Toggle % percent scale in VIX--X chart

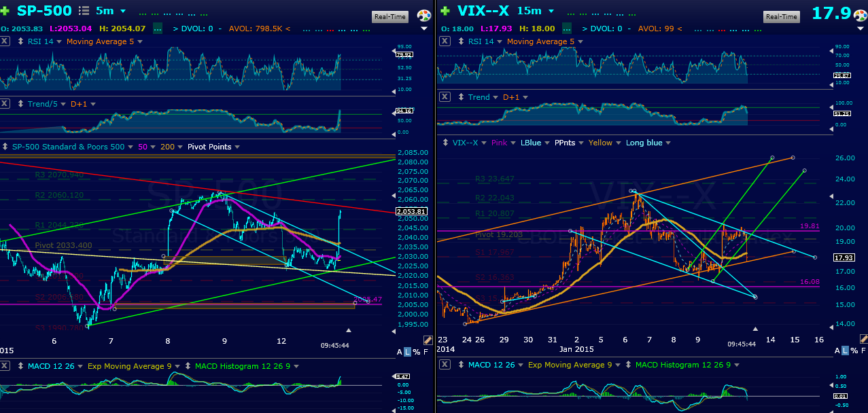pos(854,351)
